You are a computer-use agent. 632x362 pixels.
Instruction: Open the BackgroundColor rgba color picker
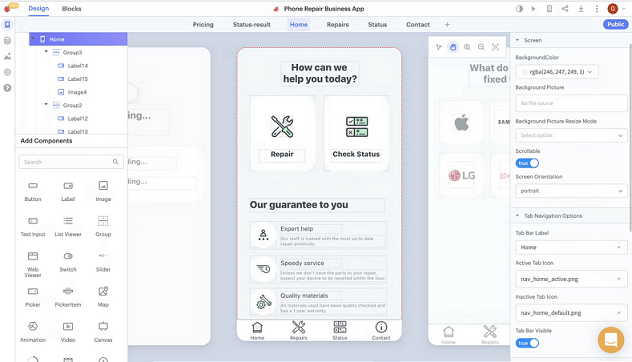coord(557,72)
